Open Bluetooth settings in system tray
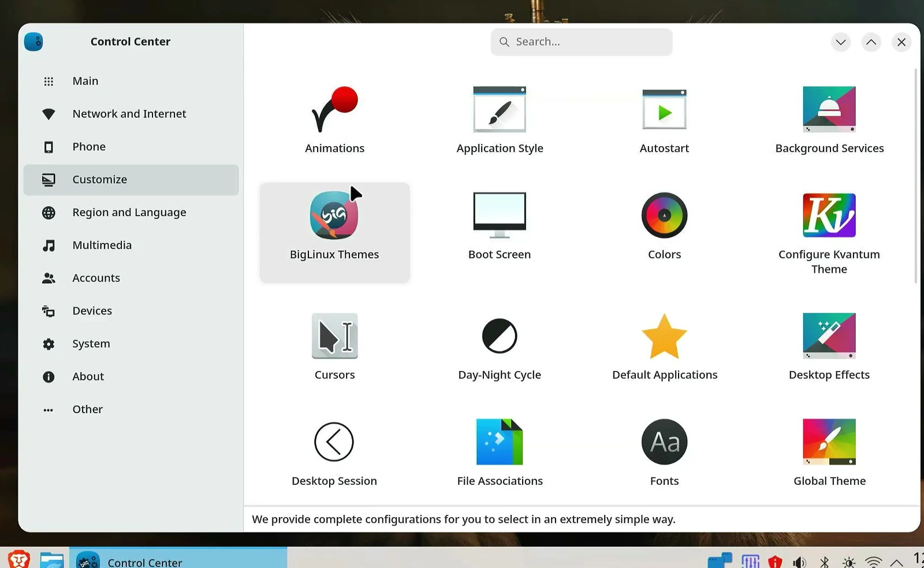 [825, 562]
